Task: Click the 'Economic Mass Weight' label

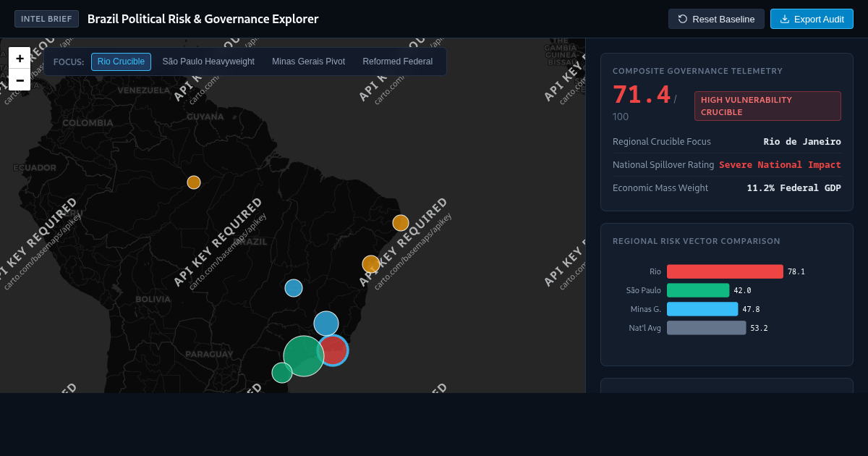Action: click(x=660, y=188)
